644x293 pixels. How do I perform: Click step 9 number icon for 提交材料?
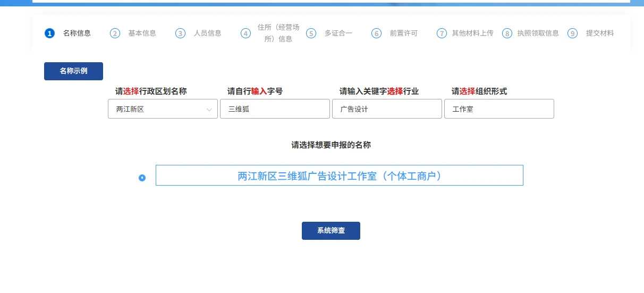click(572, 34)
